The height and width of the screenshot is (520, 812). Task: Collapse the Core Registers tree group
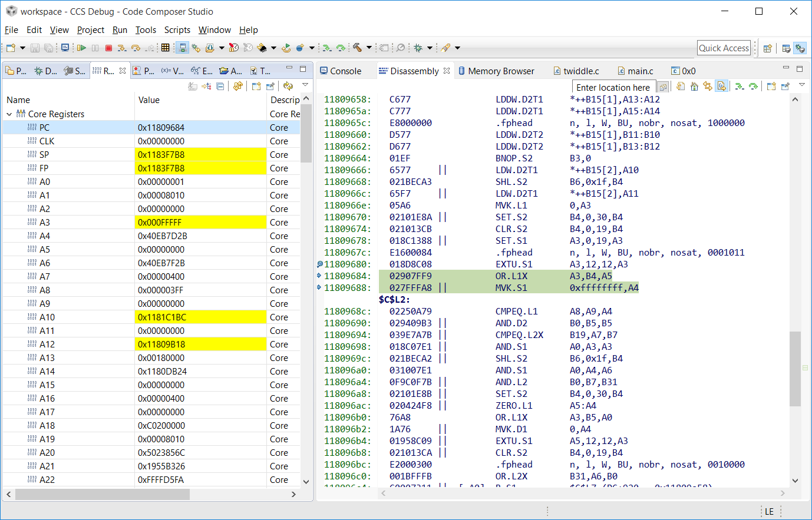click(9, 114)
